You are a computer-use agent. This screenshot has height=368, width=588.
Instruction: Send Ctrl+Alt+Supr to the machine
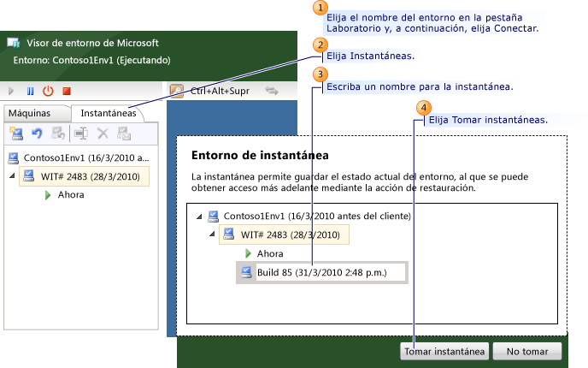coord(220,91)
